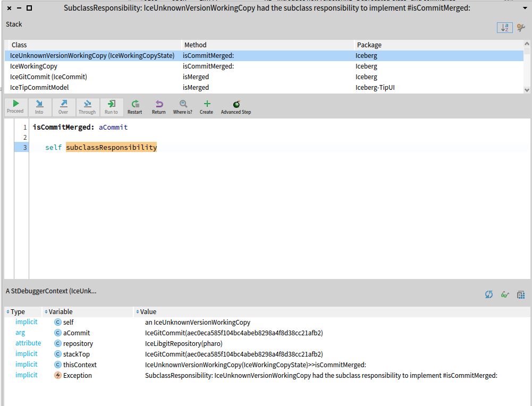Screen dimensions: 532x406
Task: Click Create to implement missing method
Action: 207,107
